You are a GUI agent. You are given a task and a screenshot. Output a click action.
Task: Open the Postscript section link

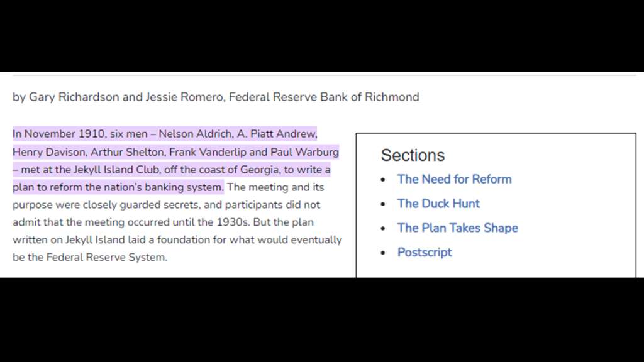425,253
